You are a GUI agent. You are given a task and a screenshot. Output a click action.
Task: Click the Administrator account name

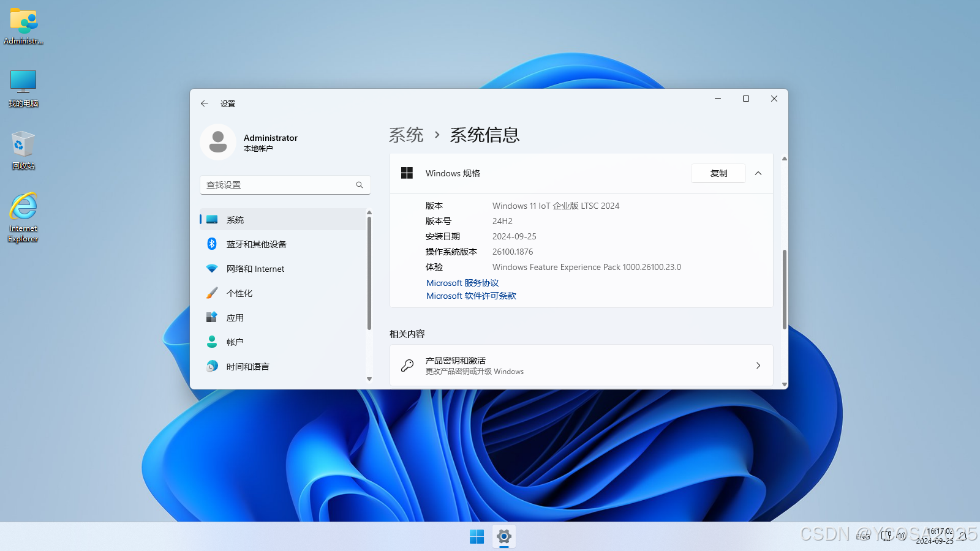point(271,138)
